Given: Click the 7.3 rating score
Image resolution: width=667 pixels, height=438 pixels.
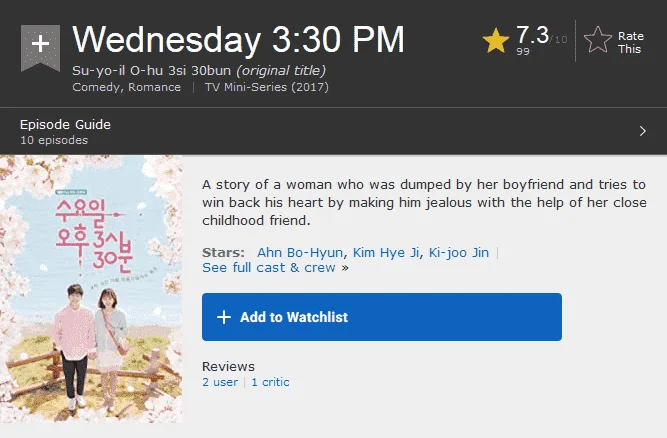Looking at the screenshot, I should tap(533, 35).
